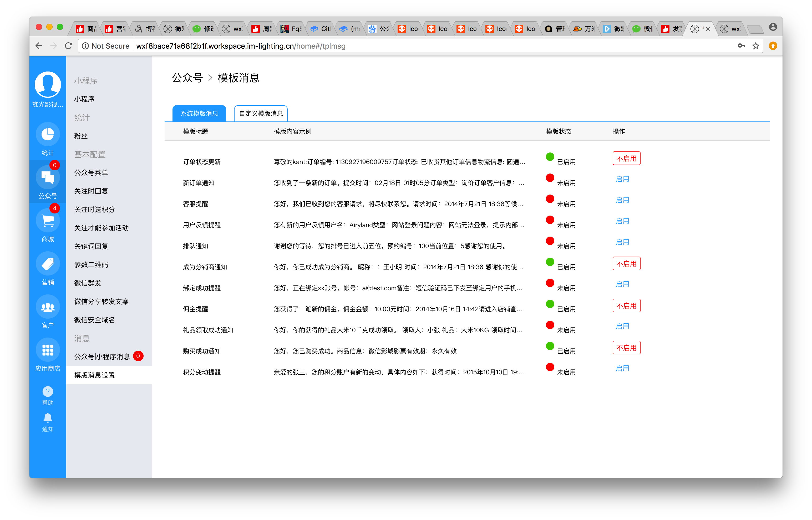812x520 pixels.
Task: Click the Not Secure site info icon
Action: pos(85,46)
